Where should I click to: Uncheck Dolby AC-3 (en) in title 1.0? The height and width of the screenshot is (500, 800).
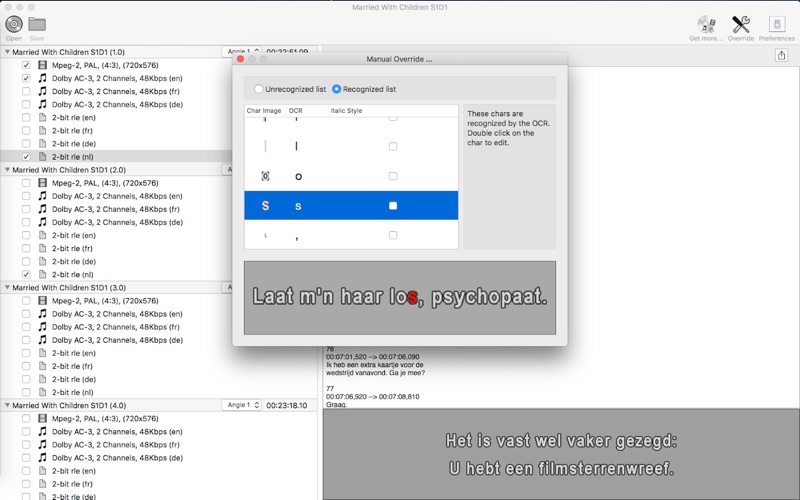pyautogui.click(x=26, y=78)
